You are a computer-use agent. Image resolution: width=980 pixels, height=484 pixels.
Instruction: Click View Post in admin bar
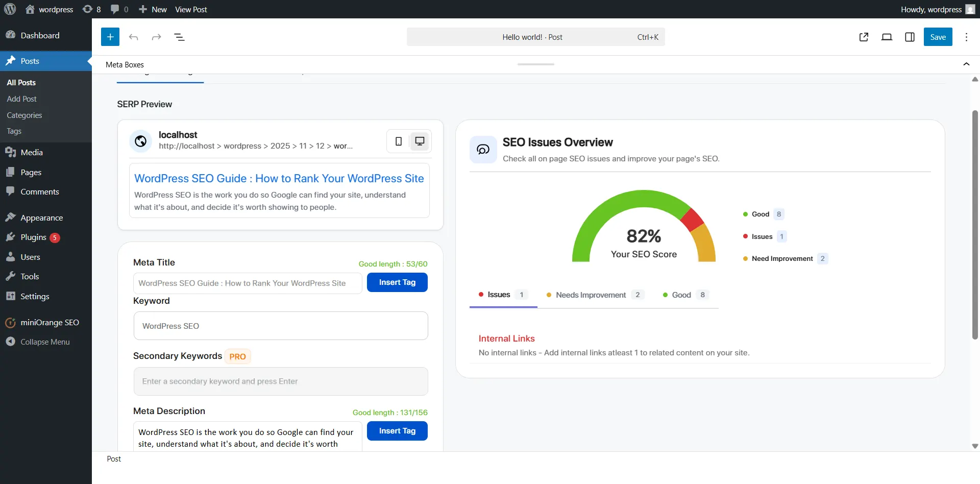[x=191, y=9]
